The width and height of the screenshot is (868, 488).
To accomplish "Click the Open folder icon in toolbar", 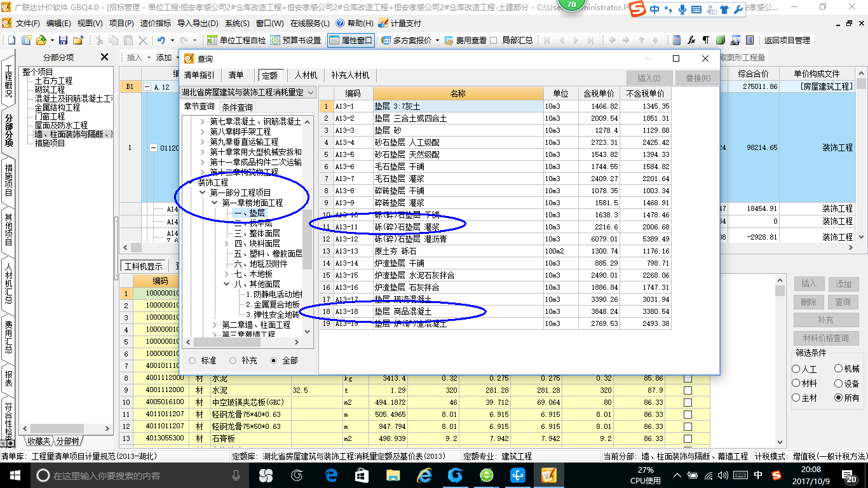I will [x=41, y=40].
